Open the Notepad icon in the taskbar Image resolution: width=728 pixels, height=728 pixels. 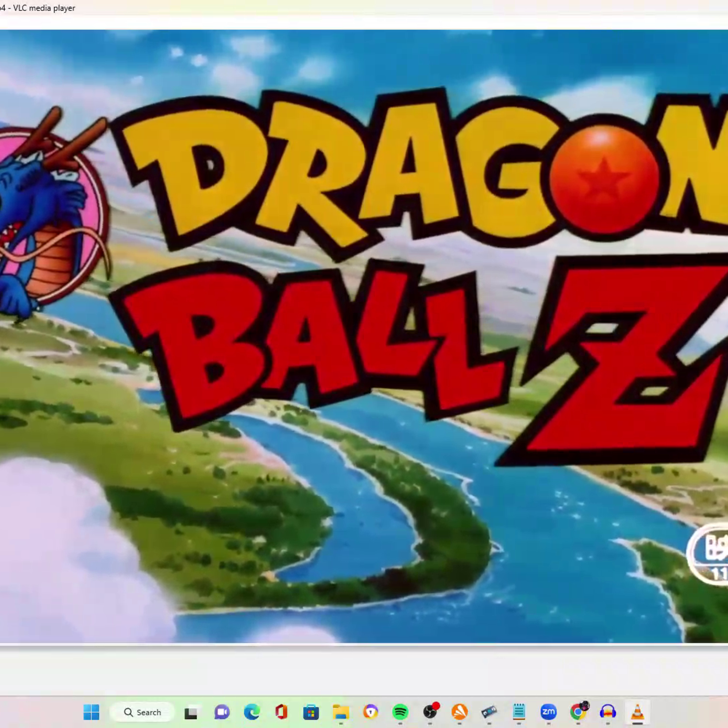click(x=519, y=712)
